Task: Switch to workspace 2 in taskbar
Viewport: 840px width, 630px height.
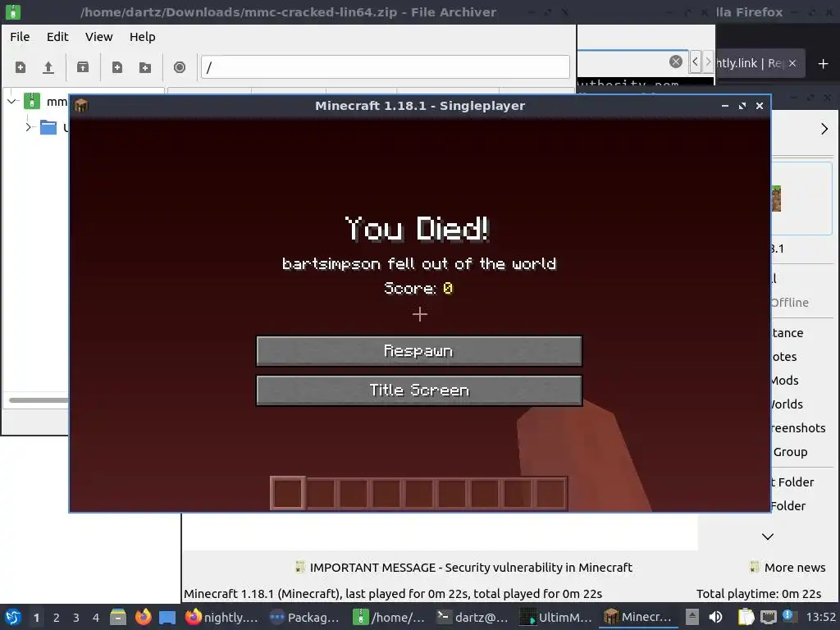Action: pos(57,618)
